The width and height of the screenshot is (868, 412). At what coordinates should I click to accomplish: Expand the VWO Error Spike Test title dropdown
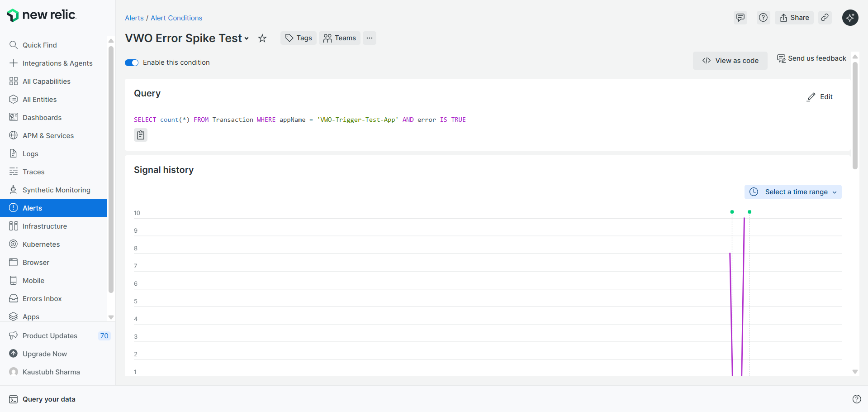[x=247, y=38]
